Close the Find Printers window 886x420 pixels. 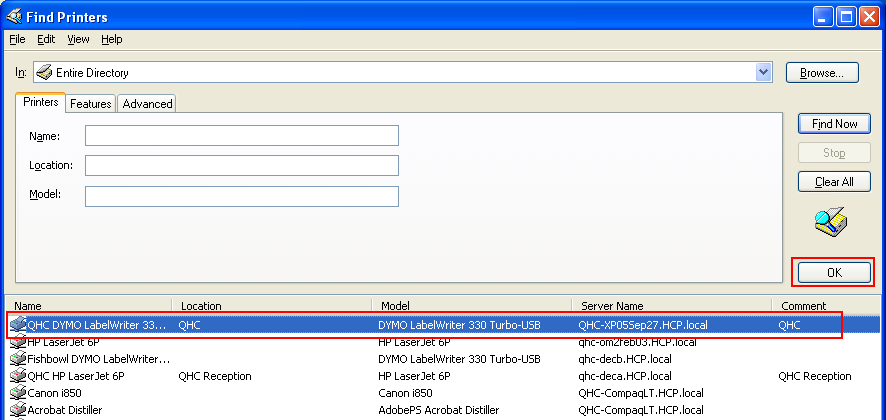click(x=869, y=17)
